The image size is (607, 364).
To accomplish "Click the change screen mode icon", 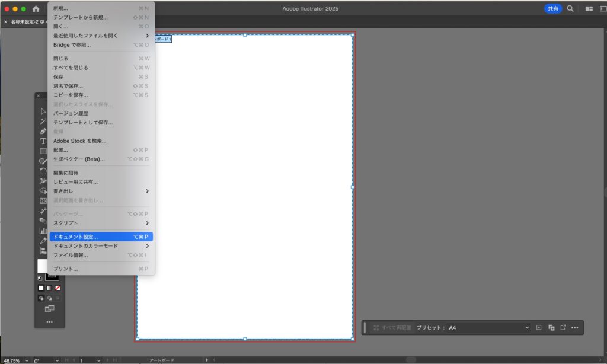I will tap(50, 309).
